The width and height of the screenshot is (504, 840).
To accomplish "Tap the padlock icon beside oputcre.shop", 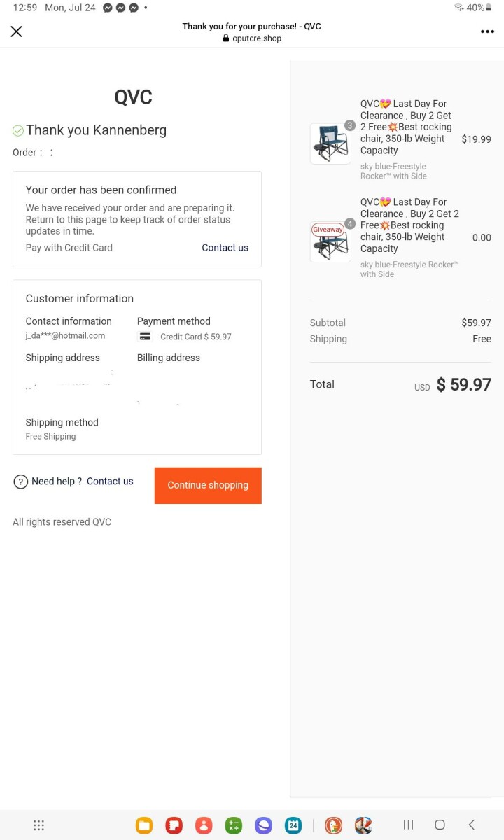I will point(225,38).
